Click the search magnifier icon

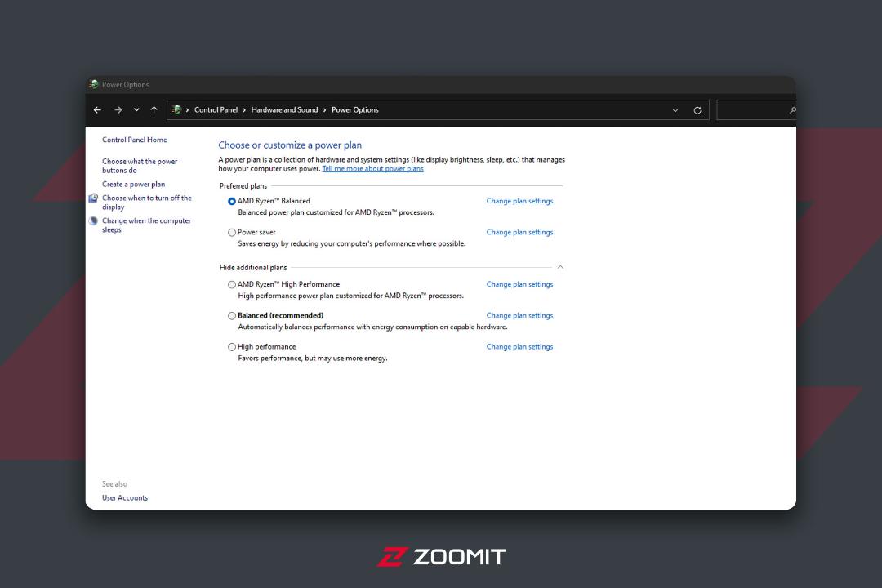tap(792, 110)
